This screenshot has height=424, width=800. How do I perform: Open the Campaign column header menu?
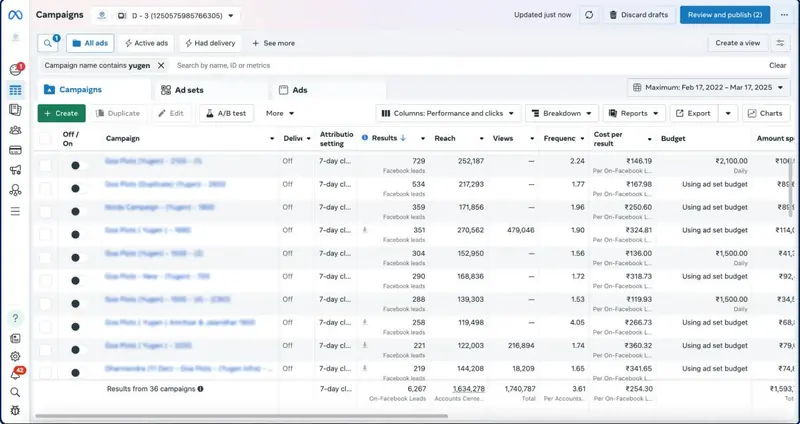(x=272, y=139)
